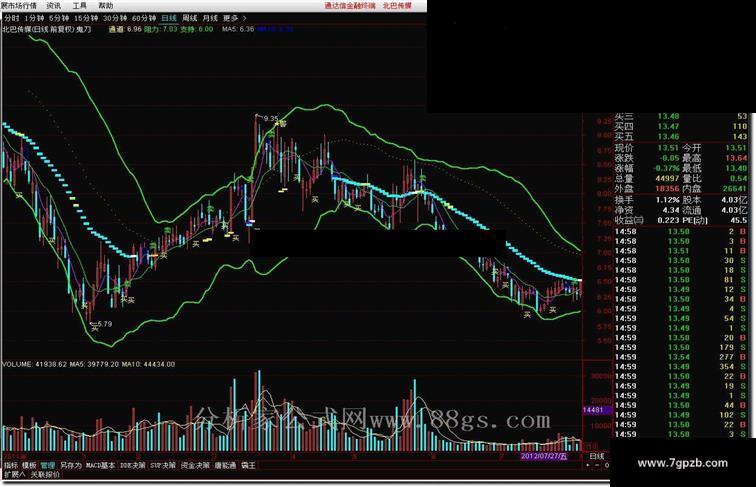
Task: Select the MACD基本 indicator tab
Action: pos(101,465)
